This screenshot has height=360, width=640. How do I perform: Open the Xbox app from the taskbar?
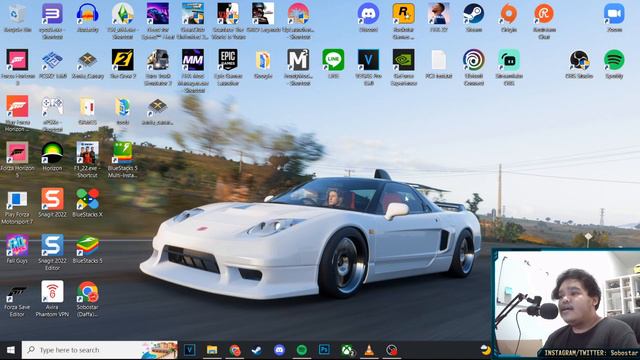point(347,350)
